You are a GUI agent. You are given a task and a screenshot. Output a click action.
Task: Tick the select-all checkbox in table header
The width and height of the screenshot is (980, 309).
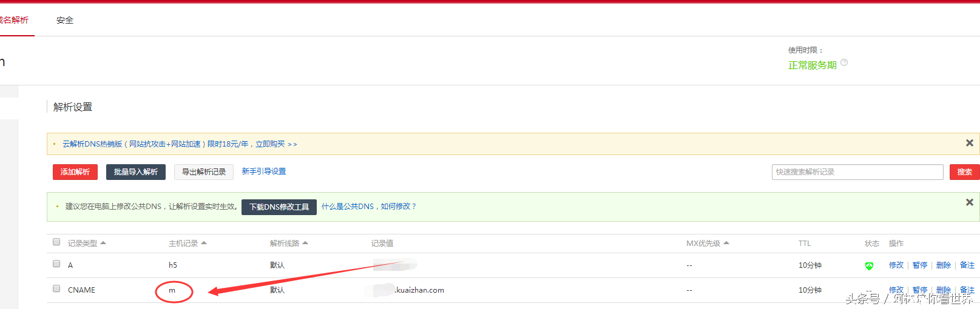click(x=56, y=242)
